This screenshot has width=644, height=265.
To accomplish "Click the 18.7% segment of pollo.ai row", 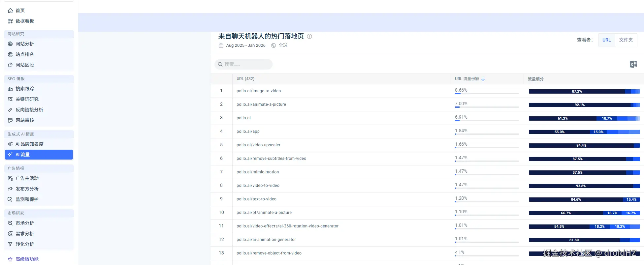I will pos(607,118).
